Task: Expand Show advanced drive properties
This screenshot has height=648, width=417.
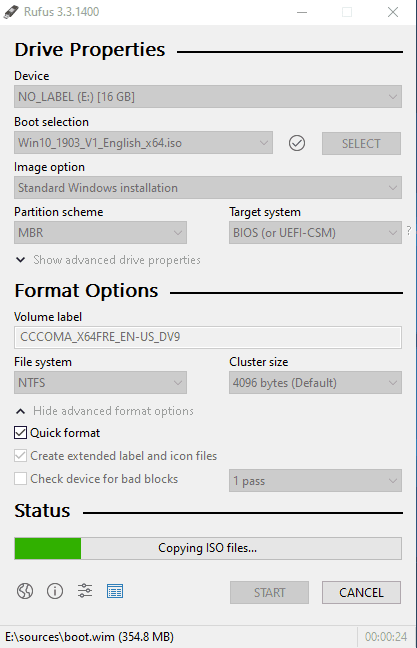Action: pyautogui.click(x=108, y=260)
